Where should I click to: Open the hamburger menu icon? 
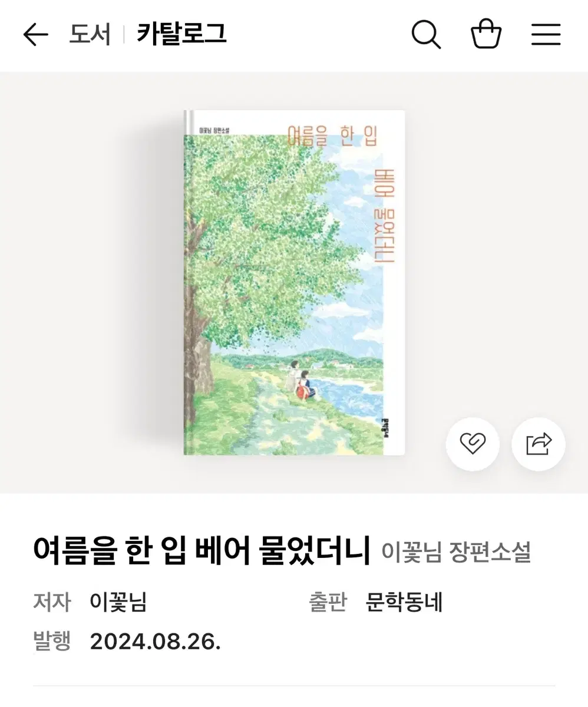click(545, 34)
